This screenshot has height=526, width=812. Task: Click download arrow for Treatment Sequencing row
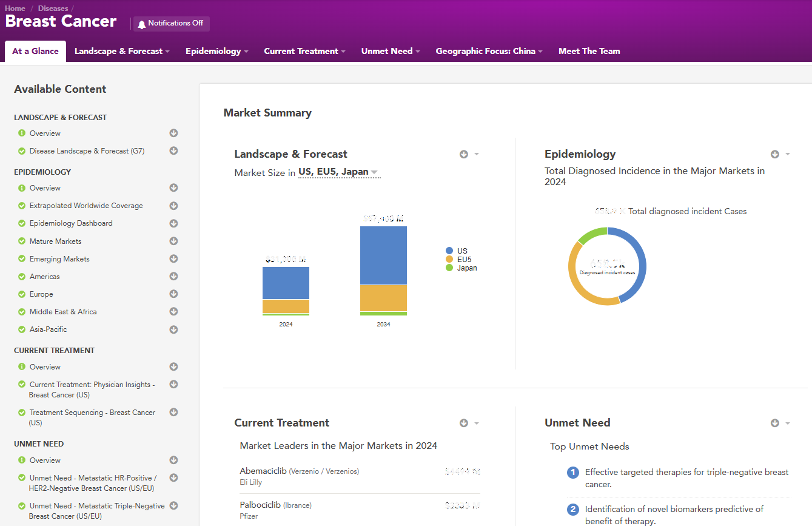pos(173,412)
